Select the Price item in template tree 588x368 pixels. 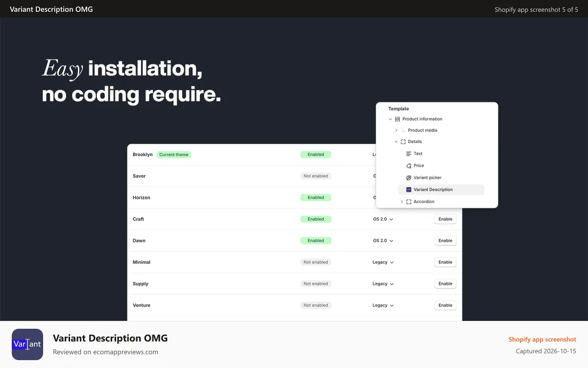pyautogui.click(x=419, y=166)
